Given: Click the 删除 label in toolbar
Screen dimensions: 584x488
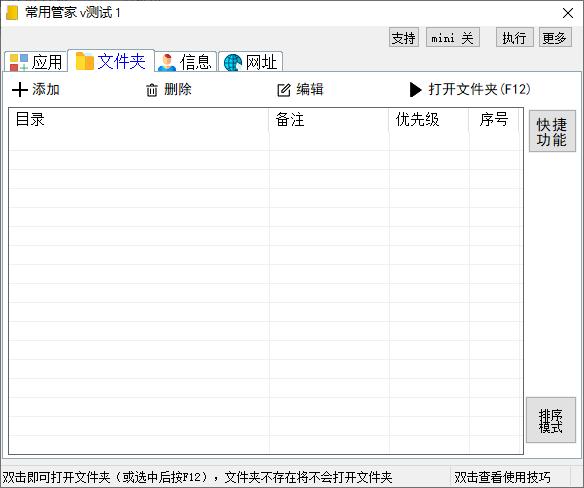Looking at the screenshot, I should tap(178, 90).
